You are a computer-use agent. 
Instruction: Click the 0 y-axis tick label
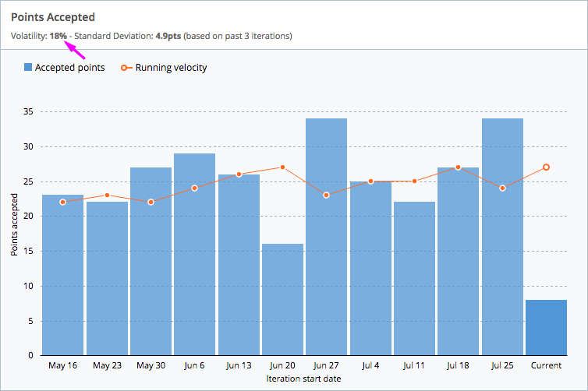tap(30, 355)
